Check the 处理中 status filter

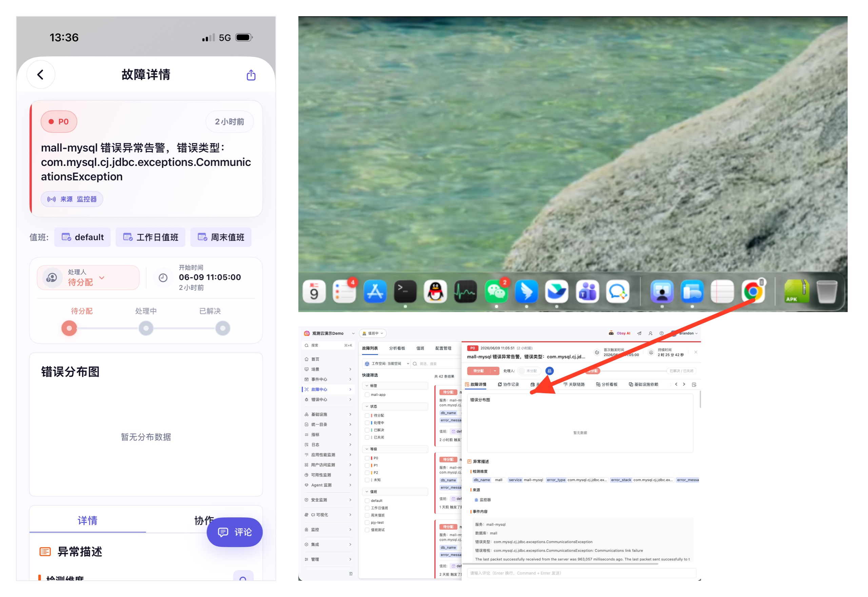coord(367,423)
